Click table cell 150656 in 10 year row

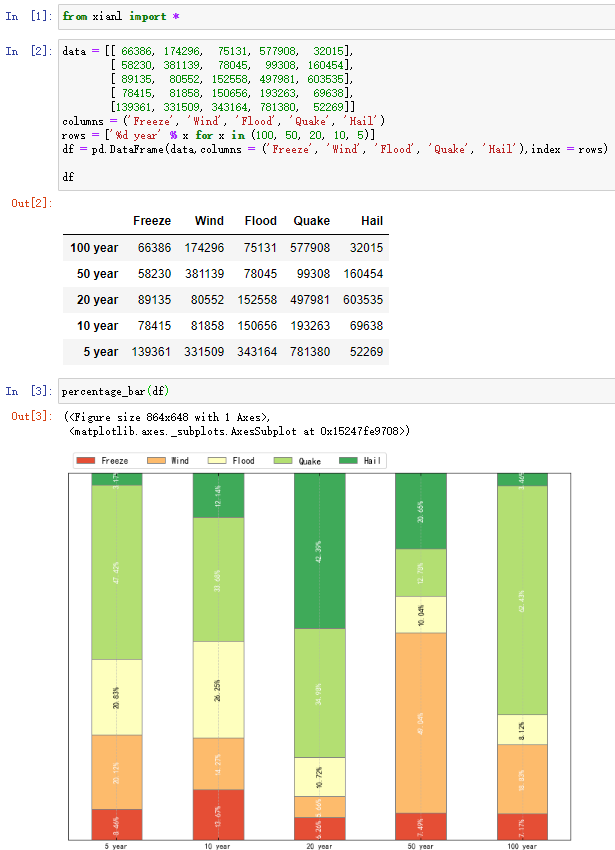tap(257, 326)
